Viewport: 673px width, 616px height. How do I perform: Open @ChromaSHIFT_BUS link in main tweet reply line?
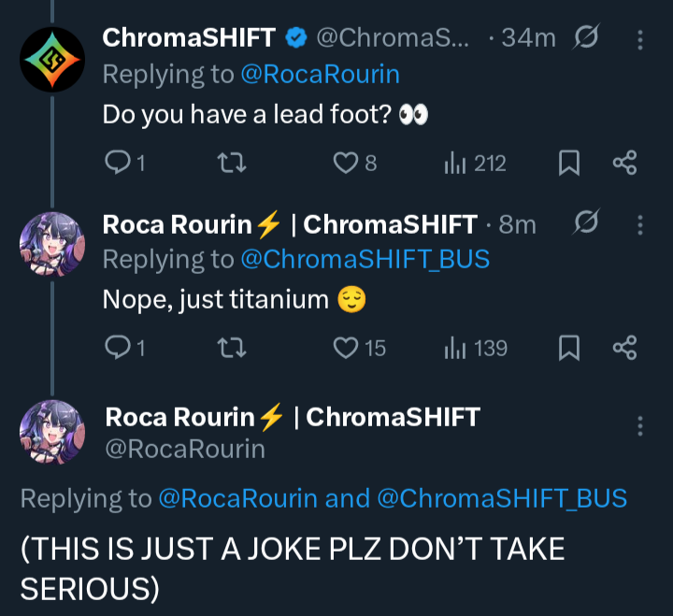[502, 498]
